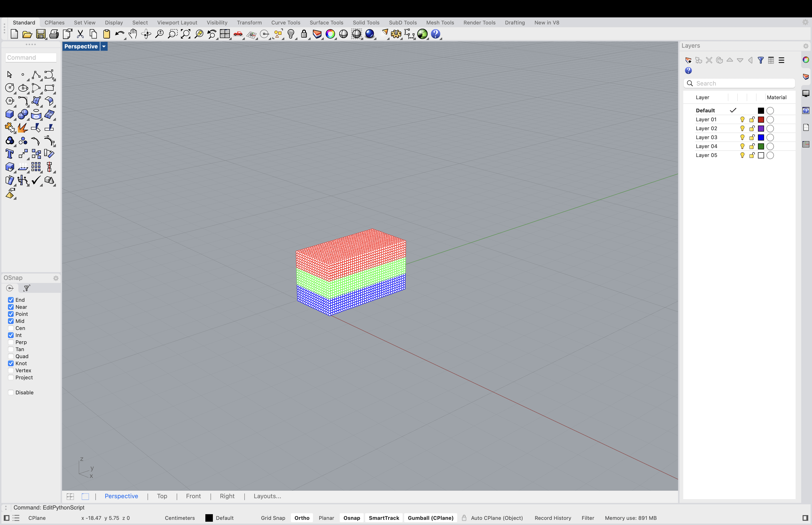
Task: Select the New Layer tool in Layers panel
Action: (688, 60)
